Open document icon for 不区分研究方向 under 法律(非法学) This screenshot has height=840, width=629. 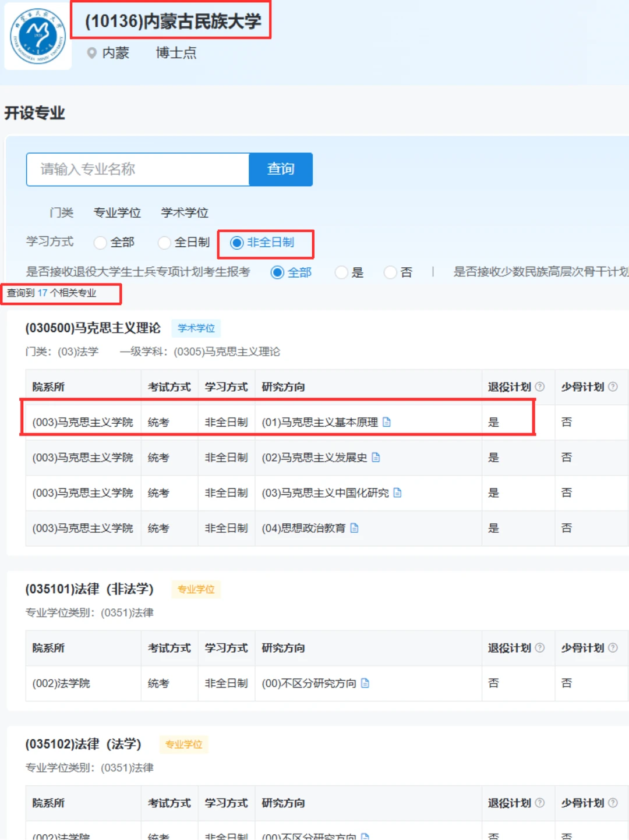tap(365, 683)
